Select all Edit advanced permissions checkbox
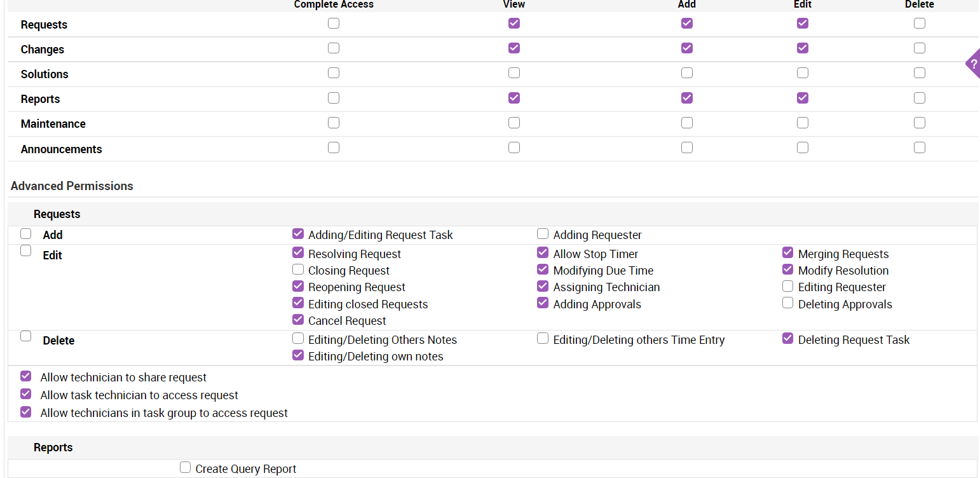 click(26, 250)
